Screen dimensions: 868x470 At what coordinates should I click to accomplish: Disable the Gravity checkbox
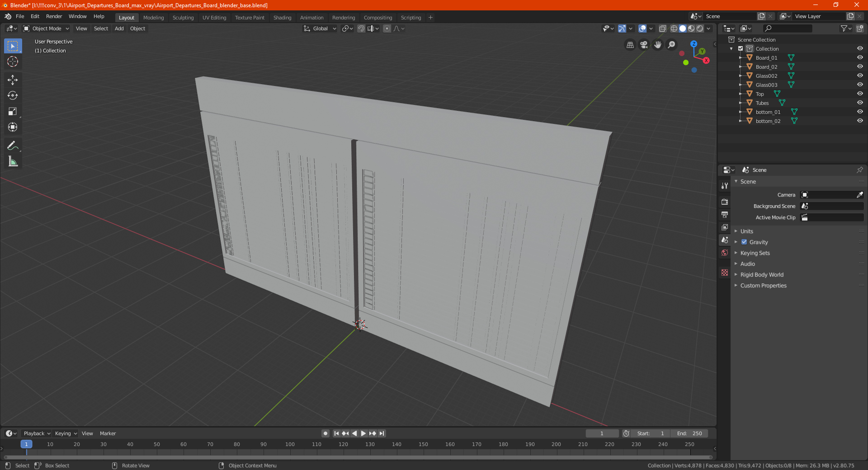tap(744, 242)
